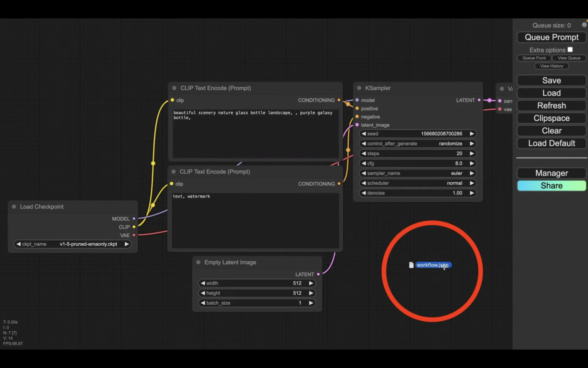Collapse the Load Checkpoint node dot

click(14, 207)
